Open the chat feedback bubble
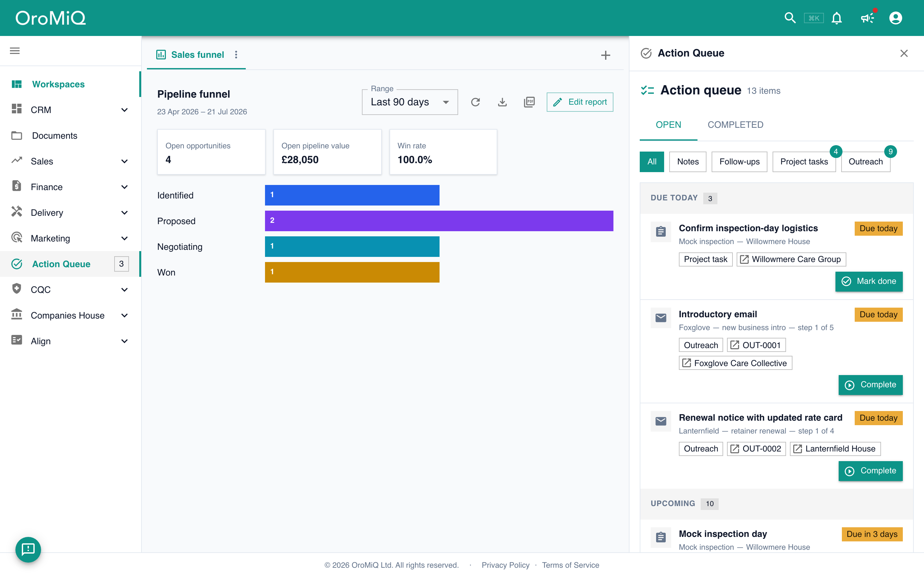The height and width of the screenshot is (578, 924). tap(28, 549)
